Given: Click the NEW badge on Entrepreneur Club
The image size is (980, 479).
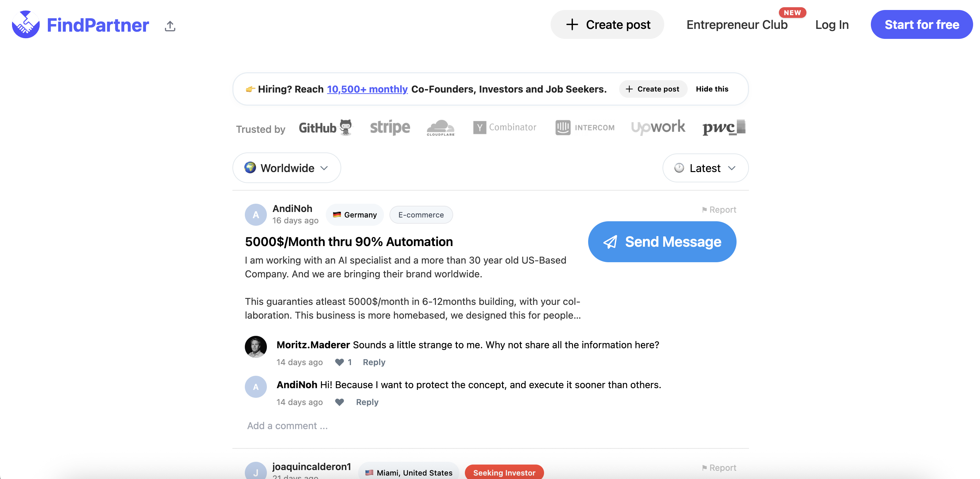Looking at the screenshot, I should (x=792, y=12).
